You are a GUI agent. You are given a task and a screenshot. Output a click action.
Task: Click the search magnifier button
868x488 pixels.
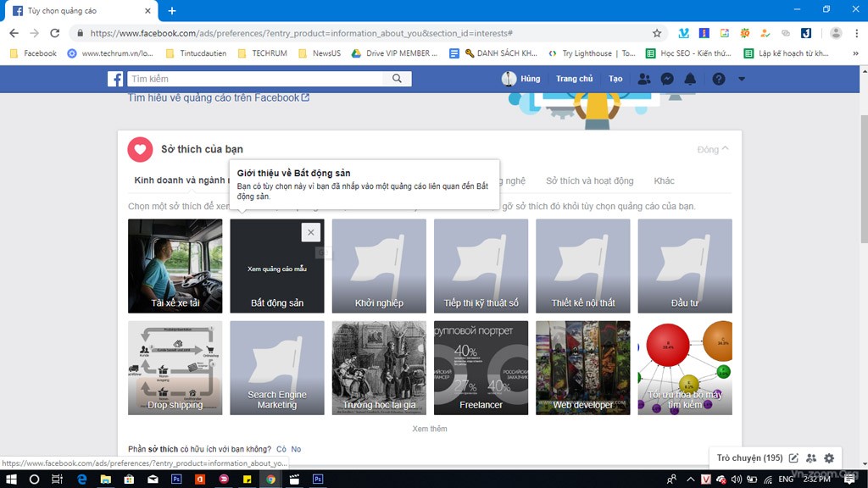(x=397, y=79)
